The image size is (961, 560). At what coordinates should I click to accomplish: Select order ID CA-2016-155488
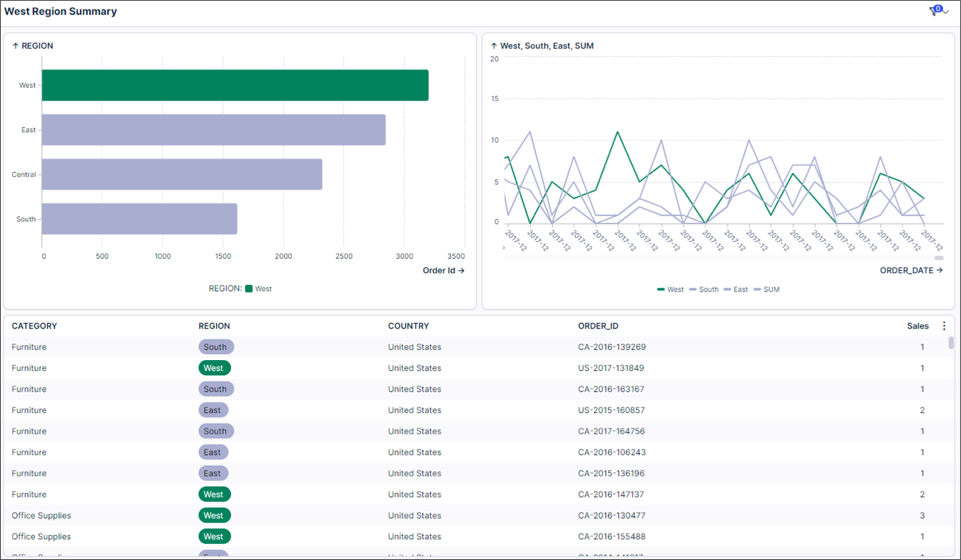[x=612, y=536]
